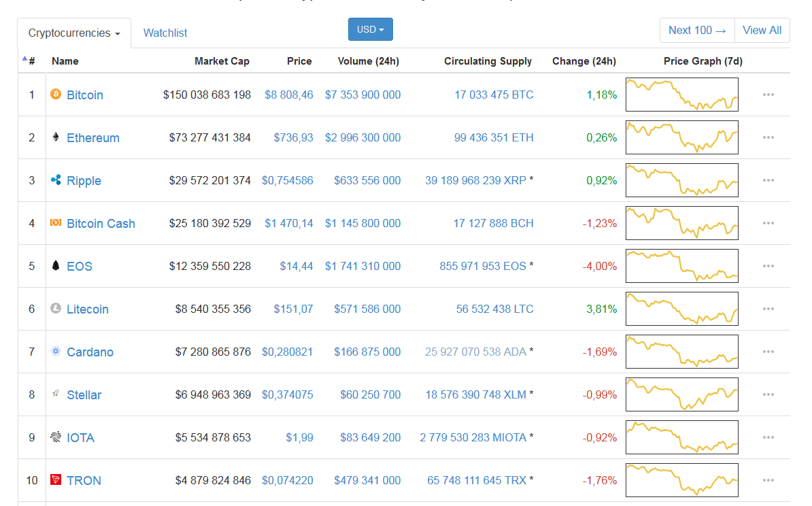Open the Bitcoin coin page link
This screenshot has width=812, height=506.
pos(85,95)
